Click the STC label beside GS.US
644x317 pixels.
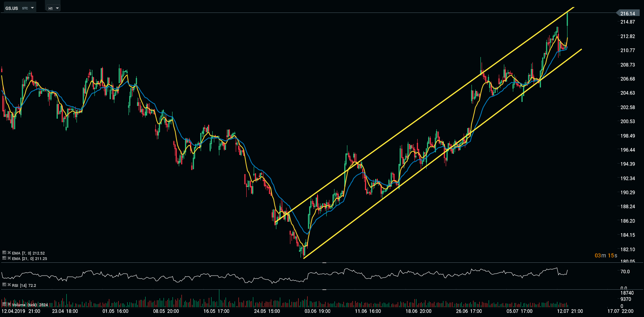click(x=25, y=8)
